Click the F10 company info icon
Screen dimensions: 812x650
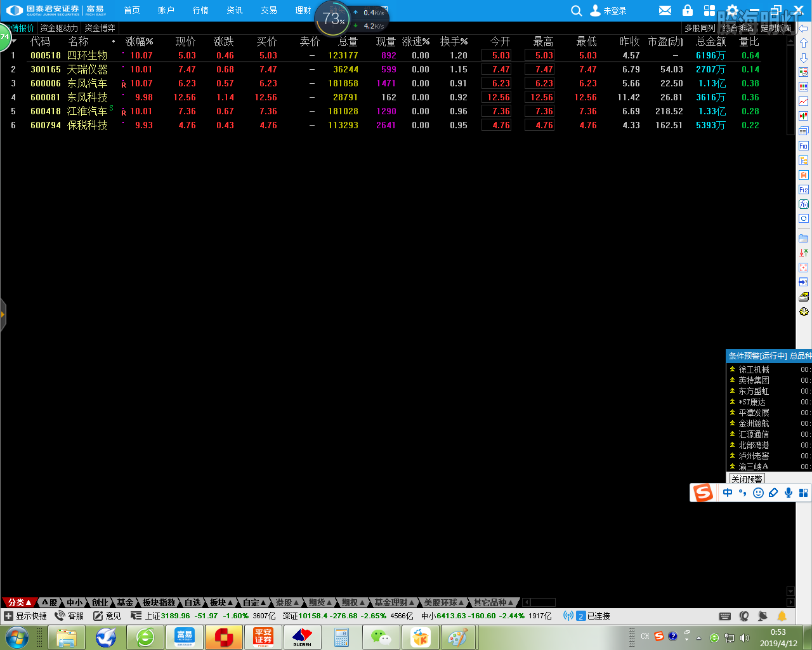[804, 146]
